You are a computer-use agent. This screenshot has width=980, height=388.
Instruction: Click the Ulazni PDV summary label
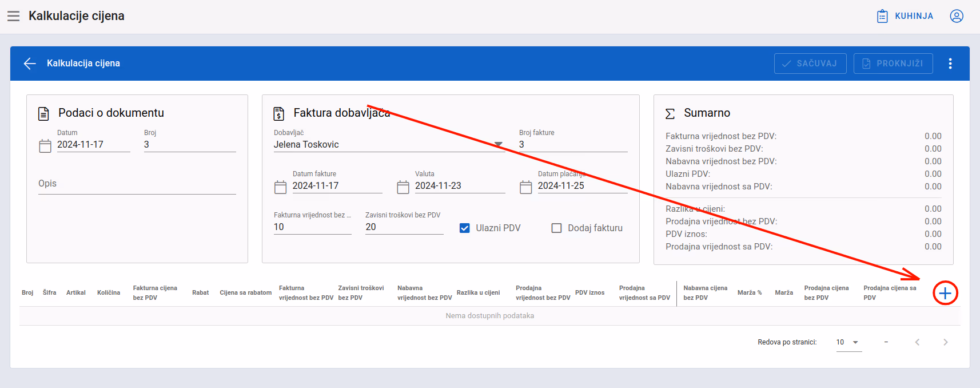(x=688, y=174)
